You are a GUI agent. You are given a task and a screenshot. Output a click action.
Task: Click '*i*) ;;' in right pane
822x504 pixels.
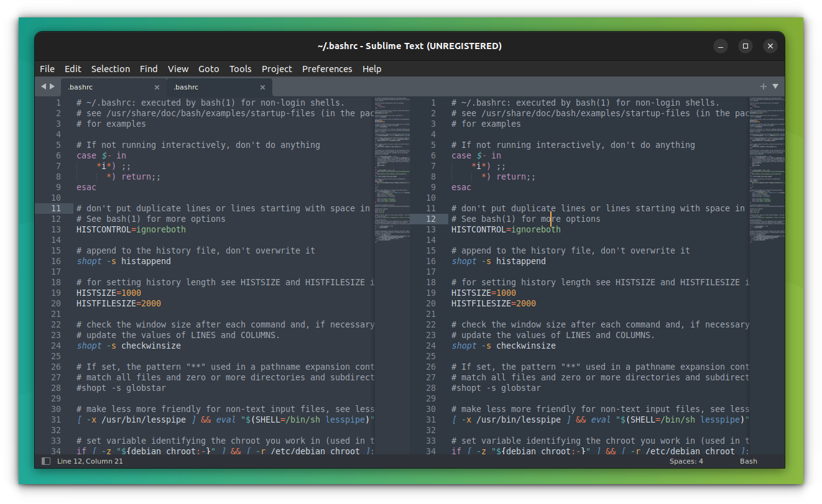pos(489,166)
